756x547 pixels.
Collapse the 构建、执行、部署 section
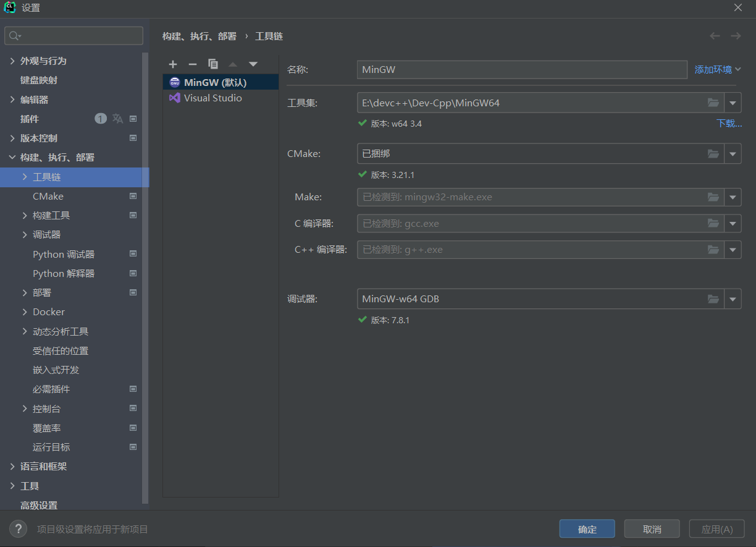coord(12,158)
